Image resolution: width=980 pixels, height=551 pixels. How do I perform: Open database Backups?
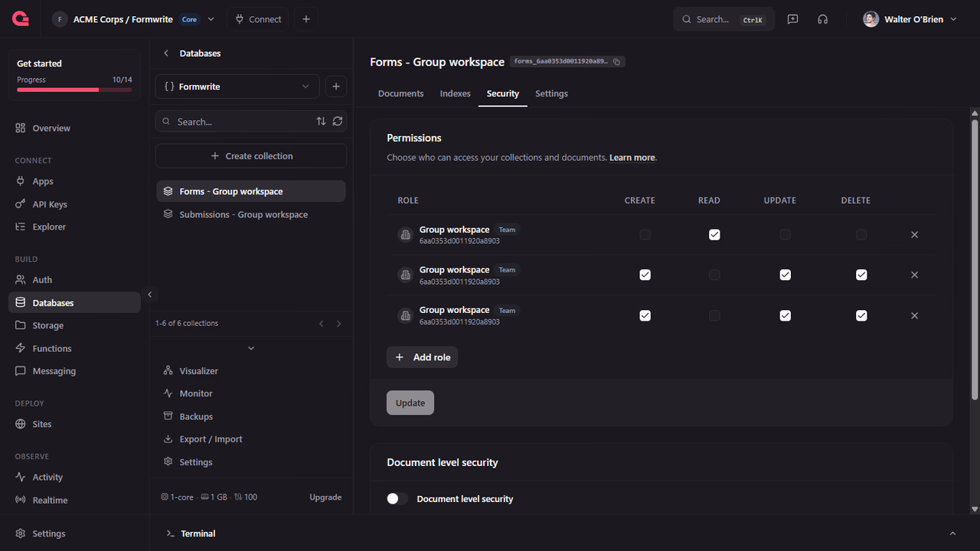click(x=188, y=416)
